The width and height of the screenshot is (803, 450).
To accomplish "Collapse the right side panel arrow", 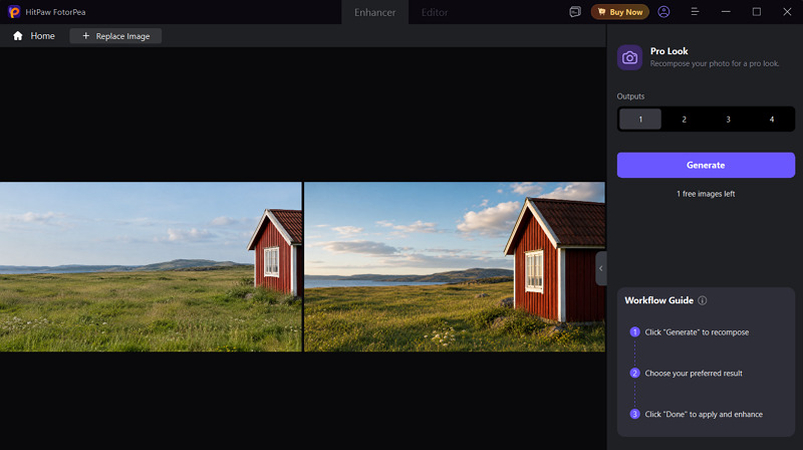I will pos(601,268).
